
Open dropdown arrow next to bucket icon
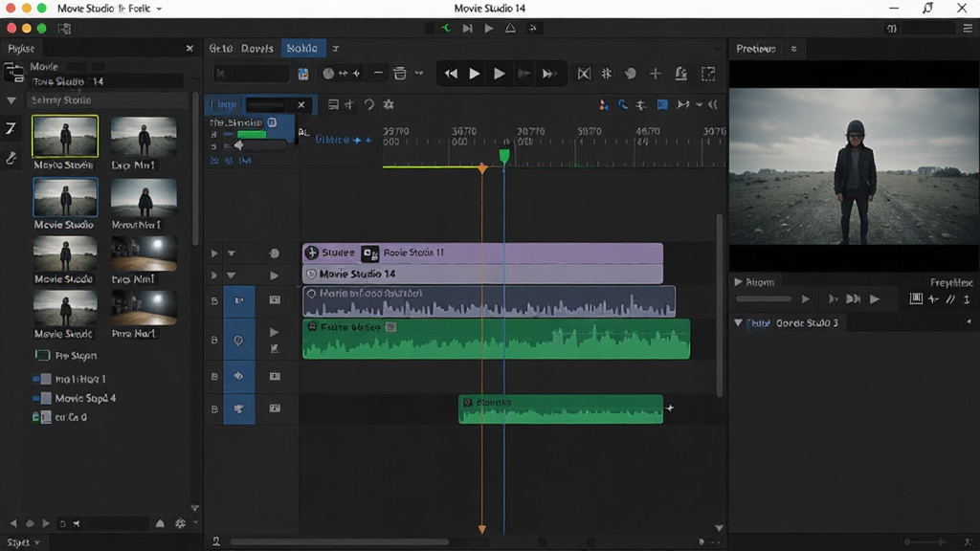point(419,73)
